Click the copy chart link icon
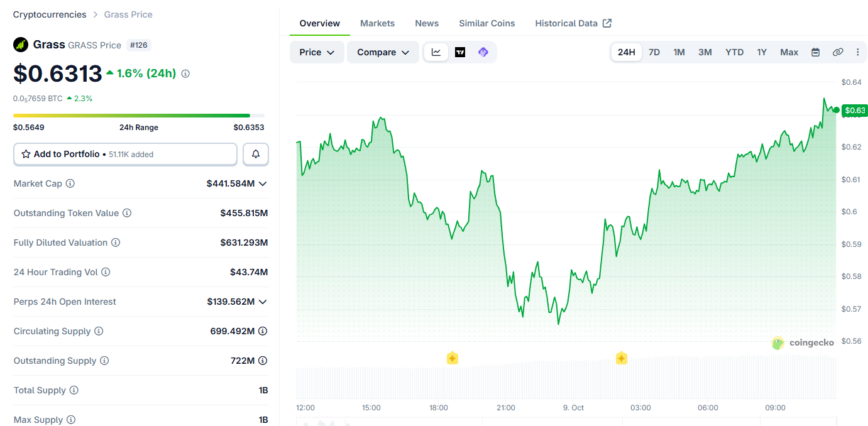The width and height of the screenshot is (868, 426). point(837,52)
